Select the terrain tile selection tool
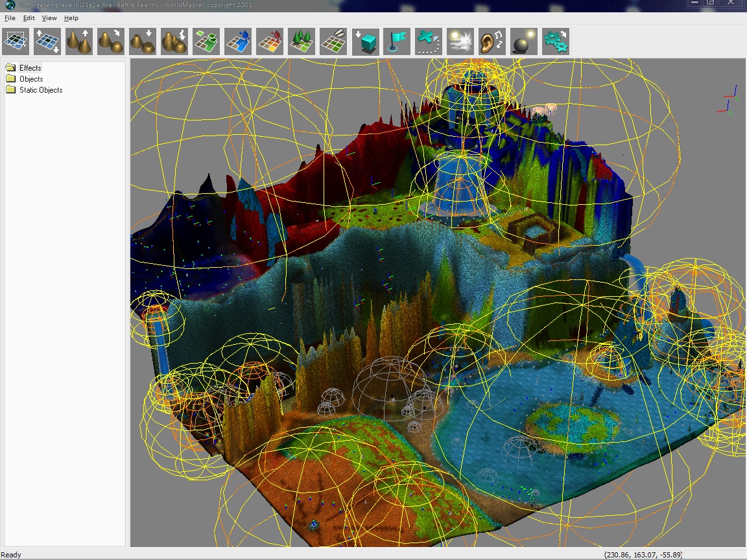747x560 pixels. (x=15, y=41)
